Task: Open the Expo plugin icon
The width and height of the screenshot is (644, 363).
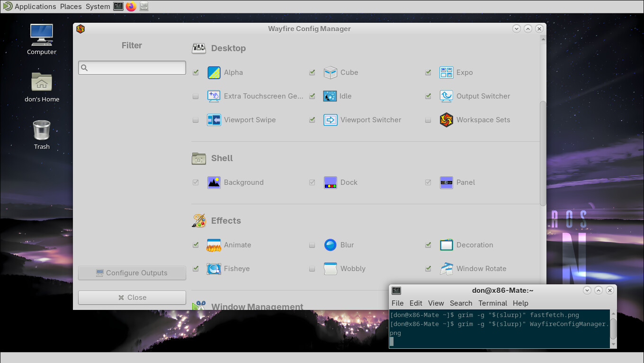Action: (x=447, y=73)
